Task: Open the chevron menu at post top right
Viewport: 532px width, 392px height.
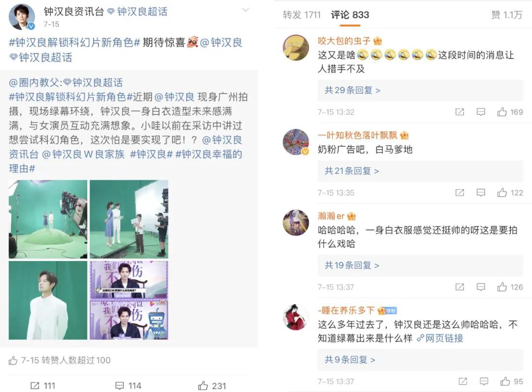Action: 245,10
